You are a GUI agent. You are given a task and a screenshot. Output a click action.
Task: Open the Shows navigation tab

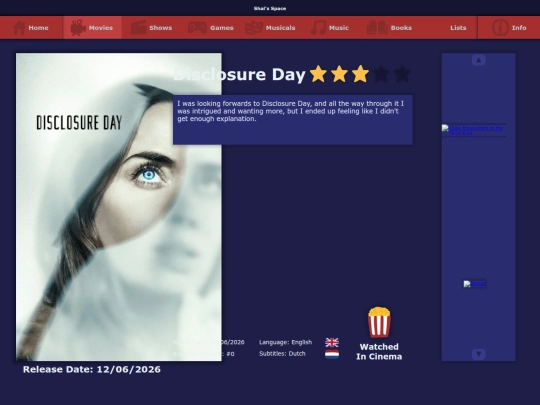[152, 28]
